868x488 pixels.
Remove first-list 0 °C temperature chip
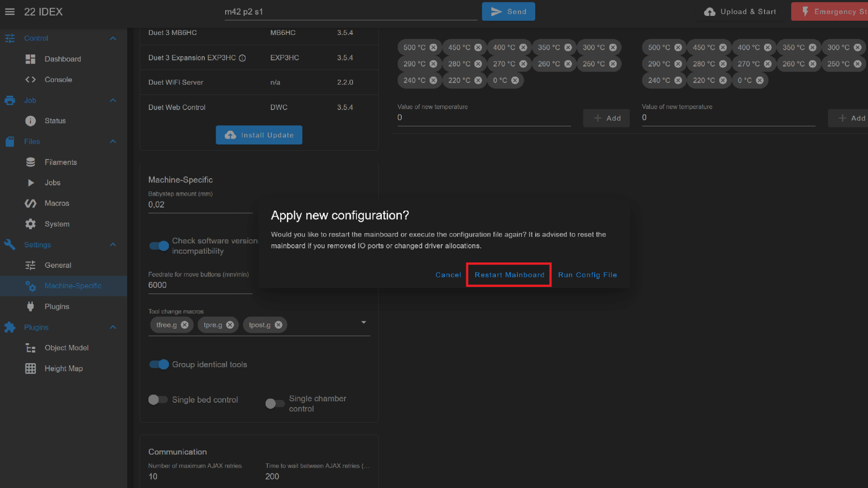click(x=515, y=80)
